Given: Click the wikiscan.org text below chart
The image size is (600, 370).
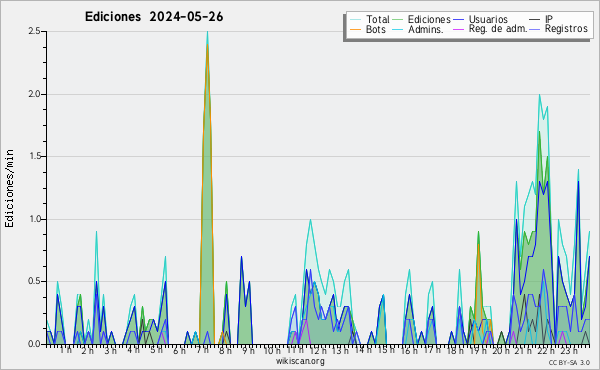Looking at the screenshot, I should [300, 361].
